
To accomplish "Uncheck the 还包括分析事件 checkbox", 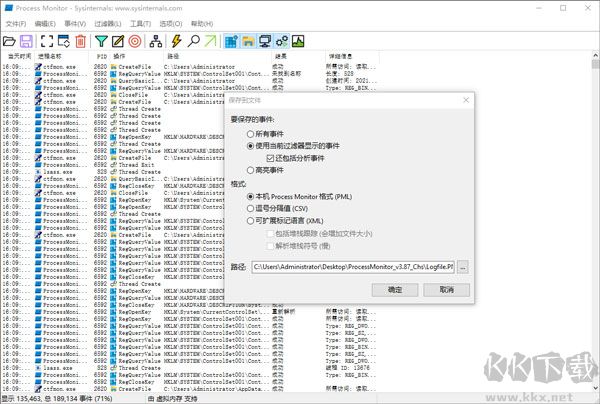I will pos(270,158).
